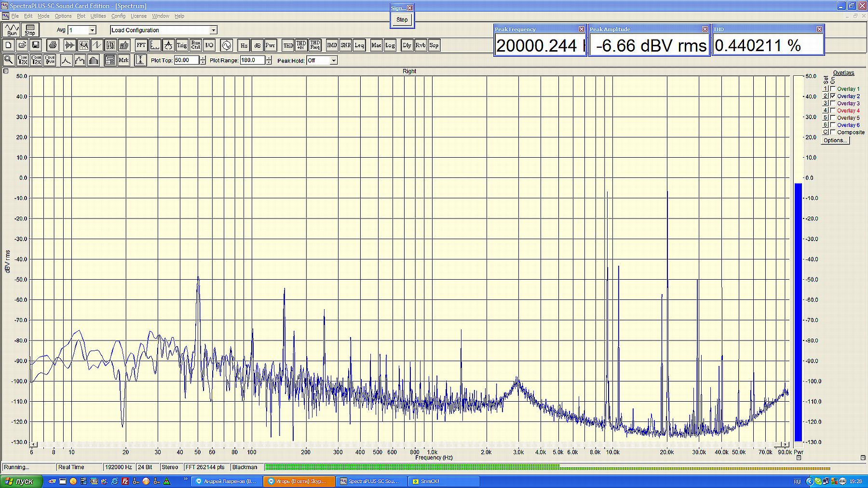Select the THD+N measurement icon
Screen dimensions: 868x488
click(301, 45)
